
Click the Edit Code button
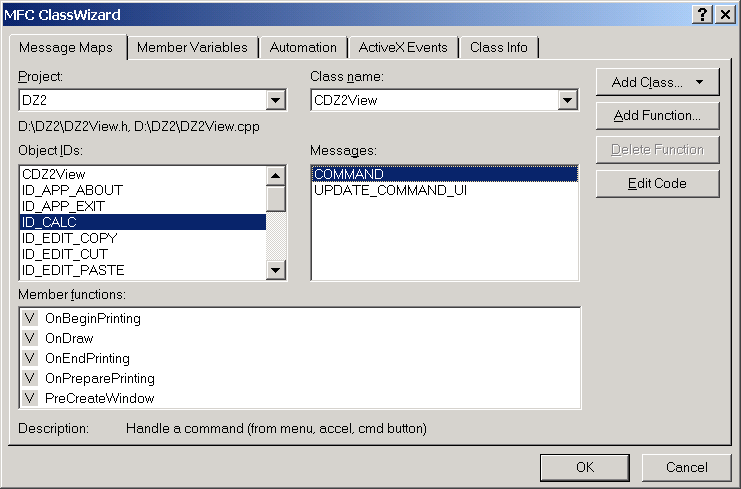click(657, 184)
